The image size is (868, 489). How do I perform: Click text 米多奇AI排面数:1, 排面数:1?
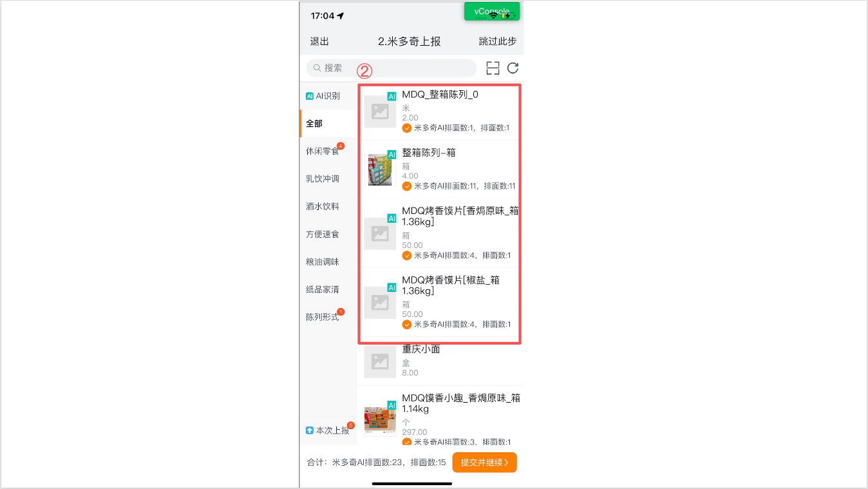462,128
